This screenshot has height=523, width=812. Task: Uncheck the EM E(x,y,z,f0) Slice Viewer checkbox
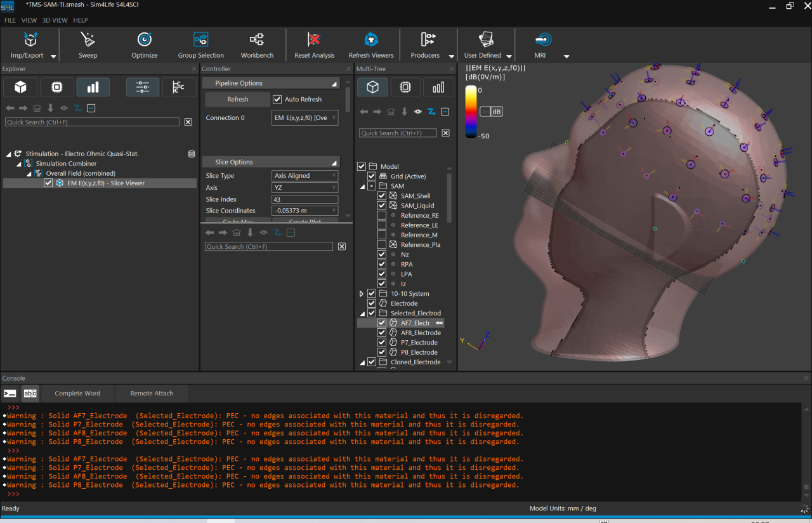pyautogui.click(x=48, y=183)
